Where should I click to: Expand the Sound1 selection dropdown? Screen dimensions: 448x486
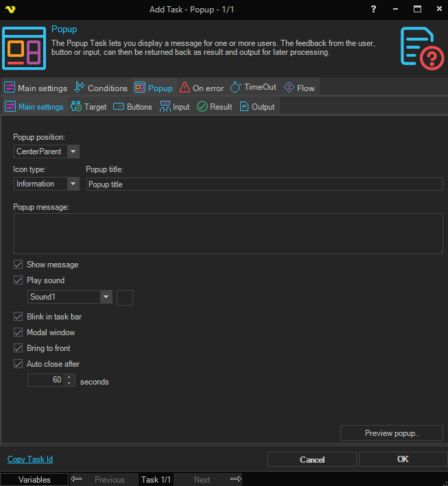pos(106,297)
